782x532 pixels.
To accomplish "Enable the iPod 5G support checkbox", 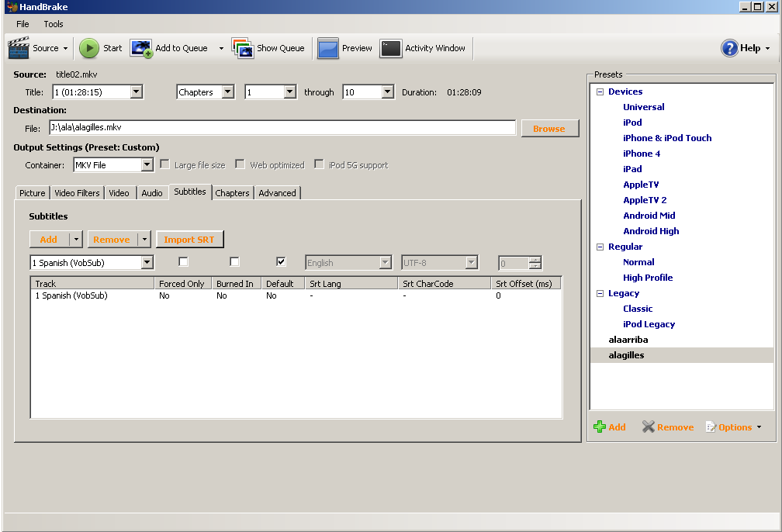I will click(x=319, y=164).
